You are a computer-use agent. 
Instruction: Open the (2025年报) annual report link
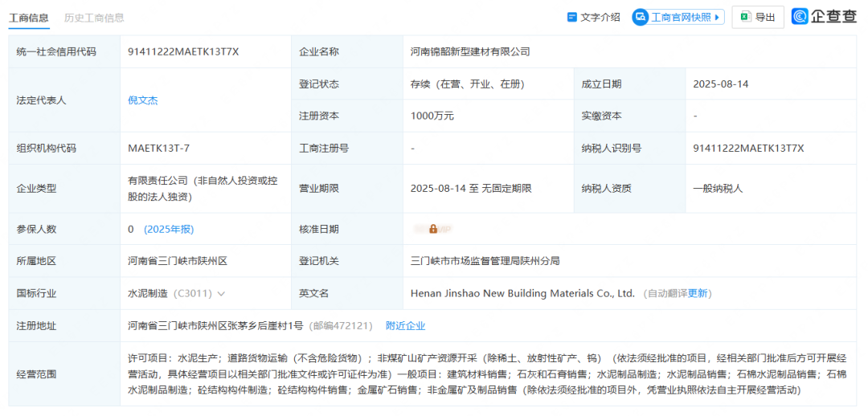169,229
